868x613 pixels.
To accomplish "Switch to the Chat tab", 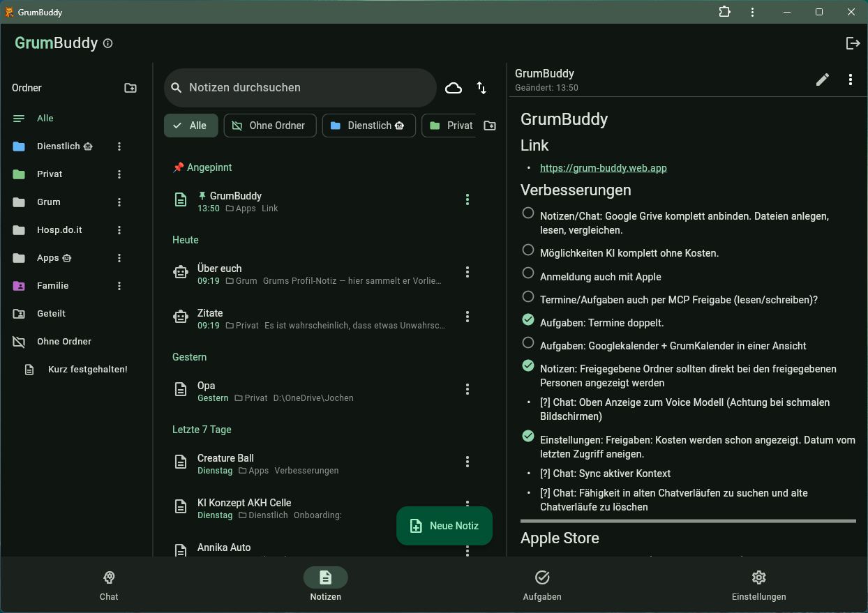I will [109, 585].
